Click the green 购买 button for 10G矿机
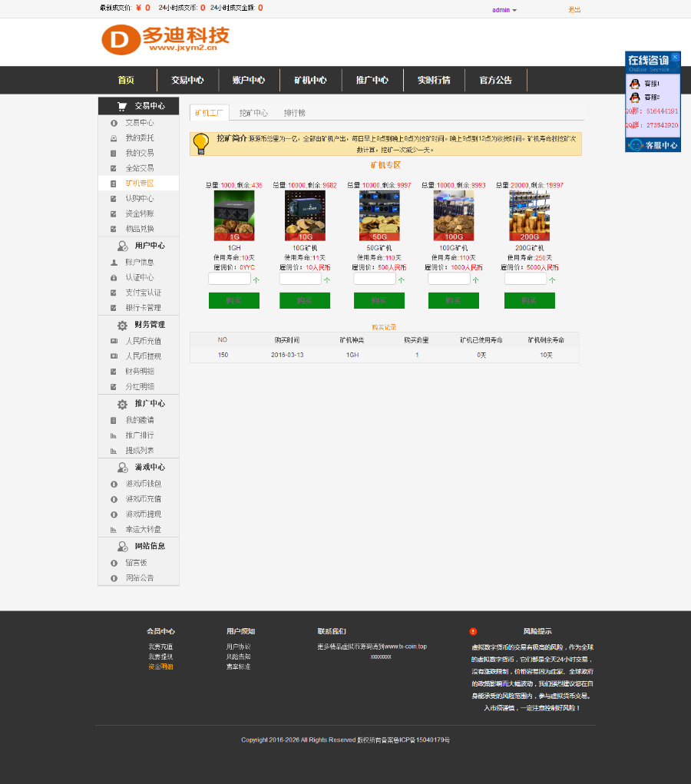The image size is (691, 784). (x=305, y=300)
